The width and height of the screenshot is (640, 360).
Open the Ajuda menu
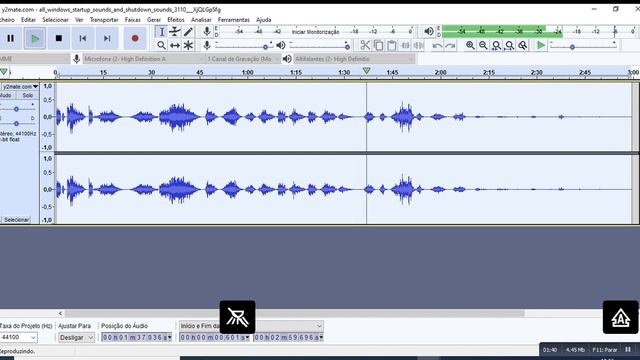[x=264, y=20]
